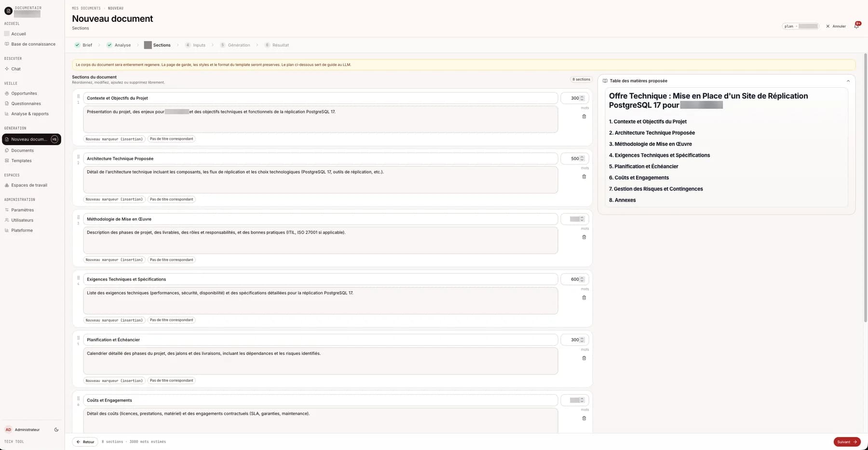Edit title field Contexte et Objectifs du Projet
Viewport: 868px width, 450px height.
[320, 98]
